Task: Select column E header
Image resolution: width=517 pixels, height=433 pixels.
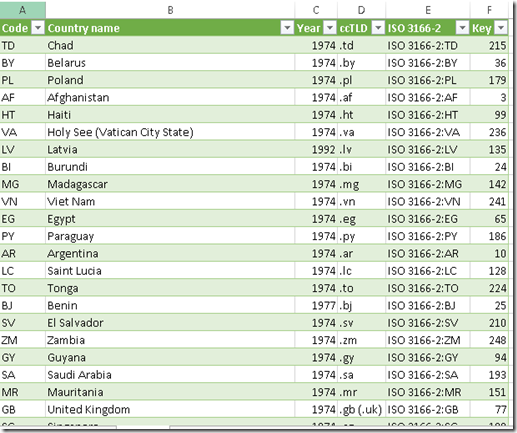Action: tap(428, 10)
